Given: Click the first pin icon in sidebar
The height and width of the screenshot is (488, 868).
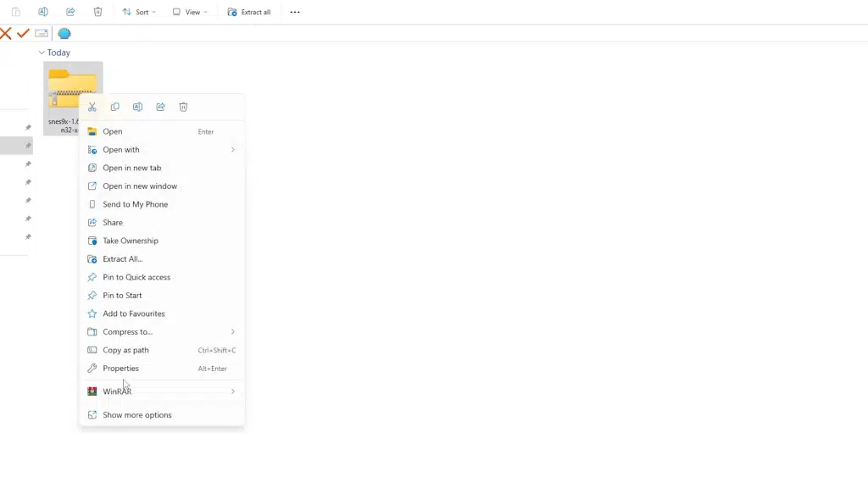Looking at the screenshot, I should 28,127.
